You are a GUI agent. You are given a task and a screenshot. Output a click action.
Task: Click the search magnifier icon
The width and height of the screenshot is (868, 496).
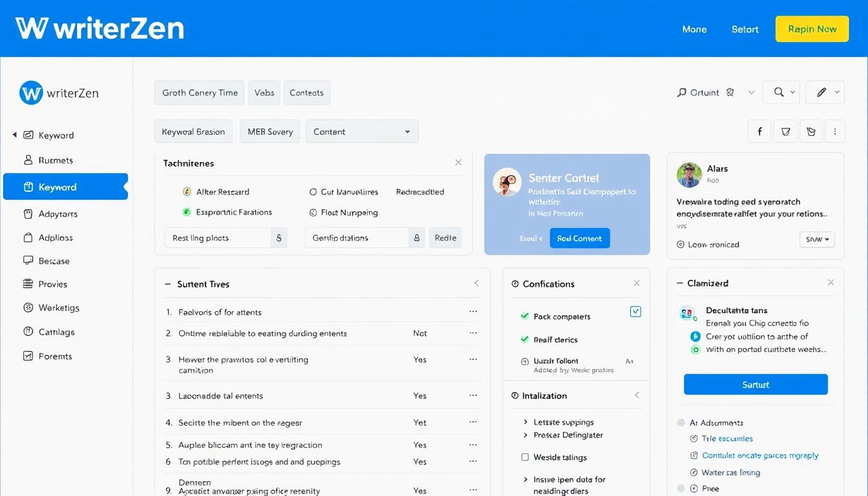(778, 92)
